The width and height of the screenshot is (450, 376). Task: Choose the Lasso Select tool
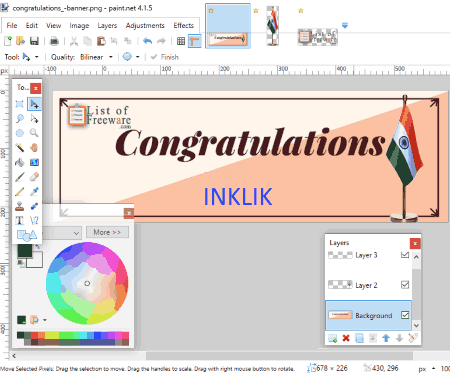[20, 119]
